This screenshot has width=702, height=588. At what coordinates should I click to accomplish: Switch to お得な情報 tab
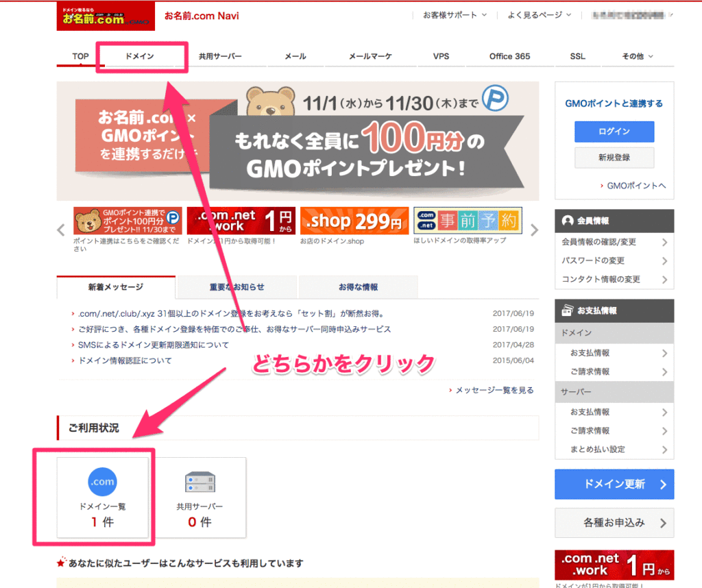358,287
